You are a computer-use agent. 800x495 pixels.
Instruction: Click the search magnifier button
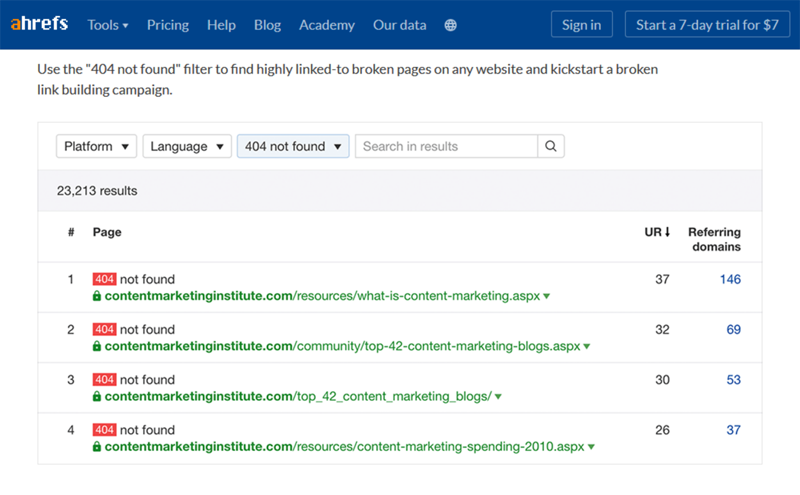551,146
